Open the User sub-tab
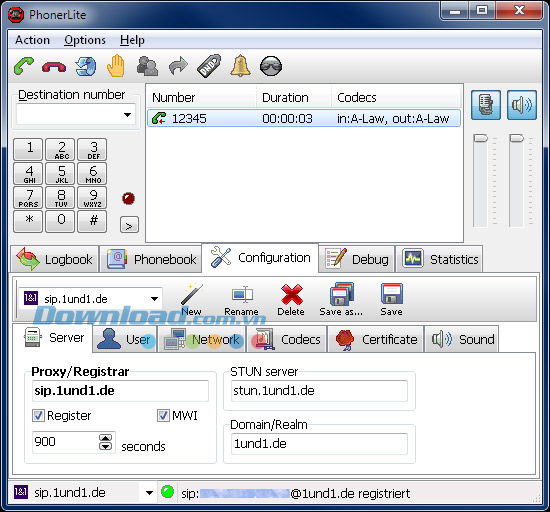 (x=125, y=339)
